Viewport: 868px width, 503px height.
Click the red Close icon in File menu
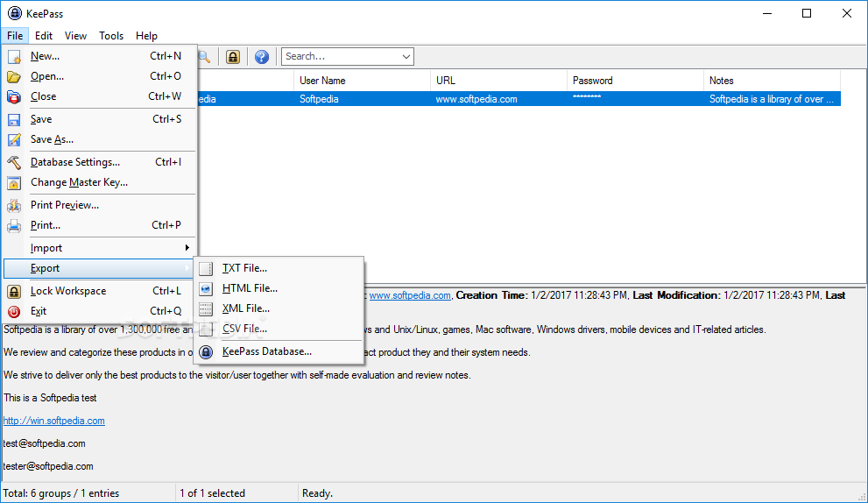coord(14,96)
